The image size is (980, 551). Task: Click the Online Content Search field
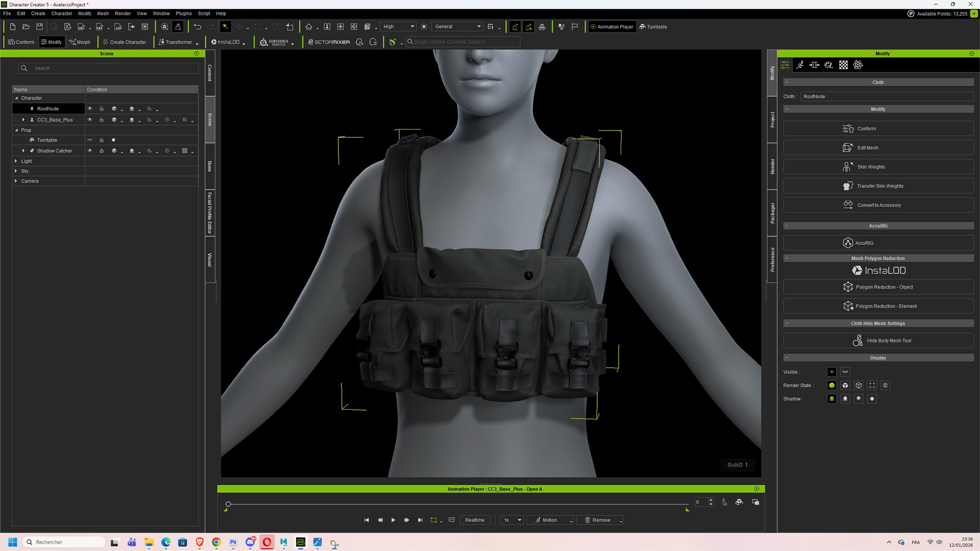462,42
